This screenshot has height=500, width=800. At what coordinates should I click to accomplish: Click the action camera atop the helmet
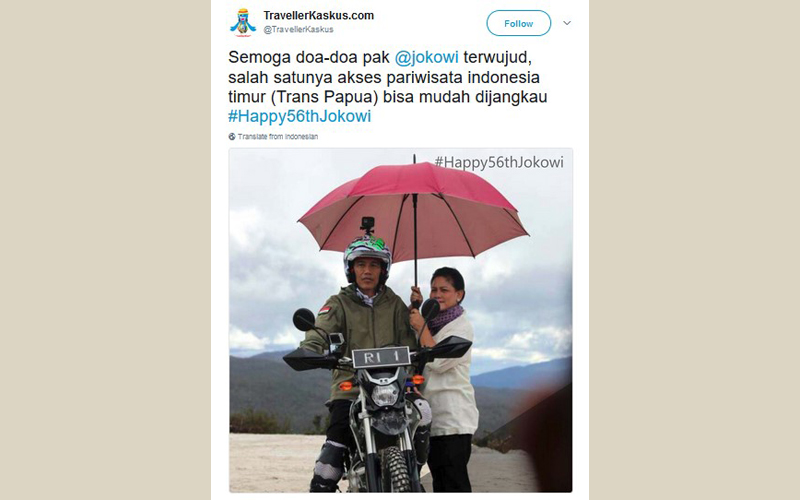click(367, 224)
